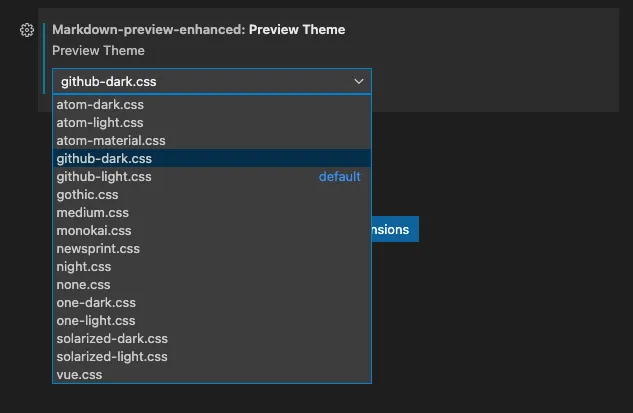Choose none.css from the list

(x=83, y=284)
